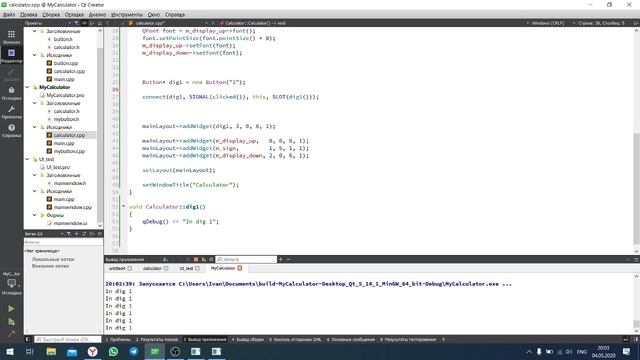
Task: Start debugging with the Run-with-bug button
Action: [11, 322]
